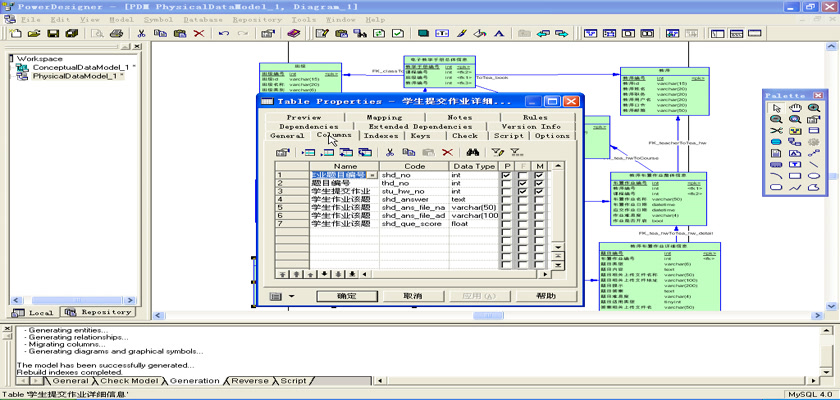
Task: Switch to the Repository browser tab
Action: pyautogui.click(x=99, y=312)
